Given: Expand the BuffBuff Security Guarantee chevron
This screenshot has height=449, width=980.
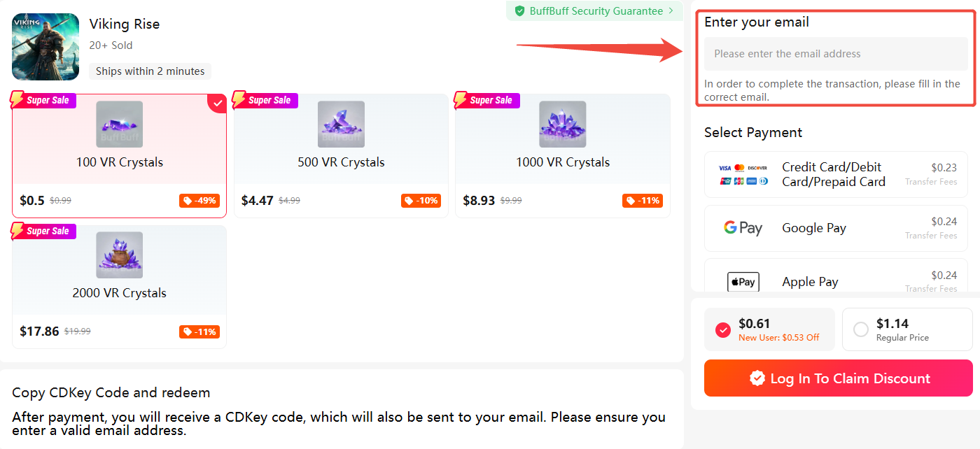Looking at the screenshot, I should 671,11.
